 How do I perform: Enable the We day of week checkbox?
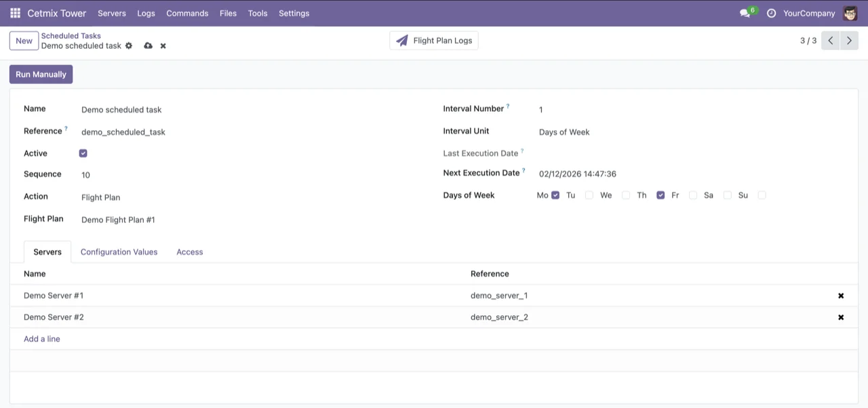[x=624, y=195]
